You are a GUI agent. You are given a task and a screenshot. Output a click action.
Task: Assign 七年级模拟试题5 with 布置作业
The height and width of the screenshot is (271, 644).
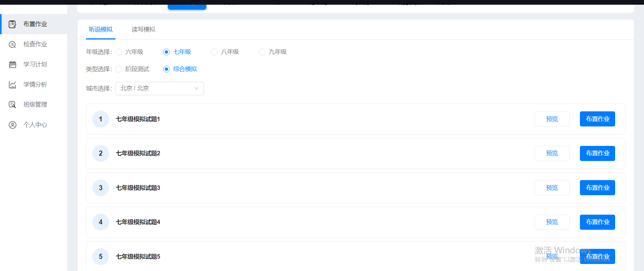point(597,257)
